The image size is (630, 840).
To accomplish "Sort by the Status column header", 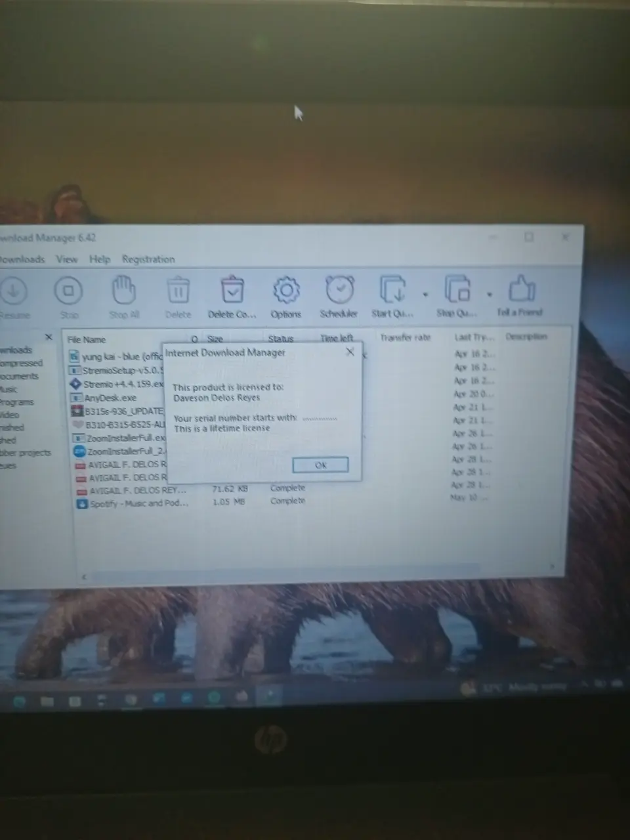I will coord(280,339).
